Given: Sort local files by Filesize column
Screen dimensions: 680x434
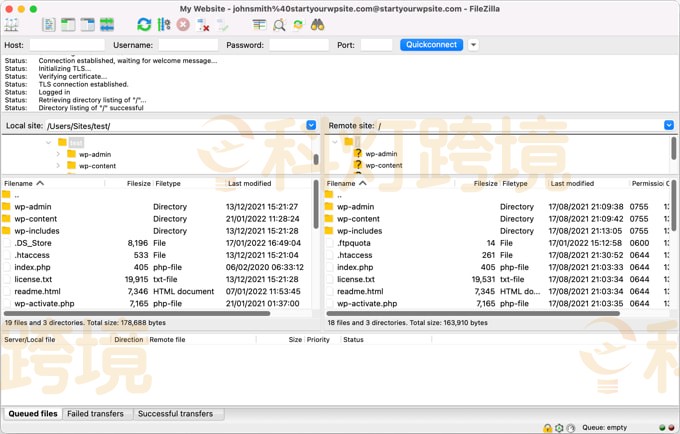Looking at the screenshot, I should tap(129, 183).
